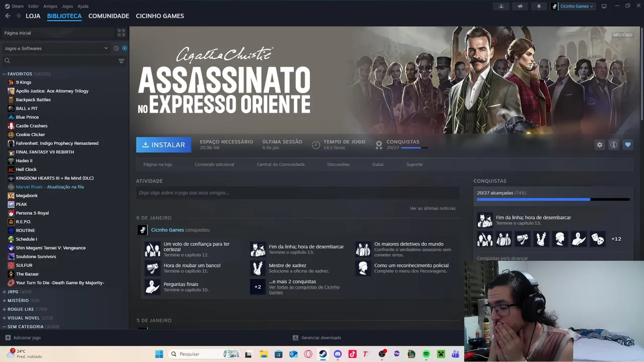Switch to Big Picture mode icon

tap(604, 6)
